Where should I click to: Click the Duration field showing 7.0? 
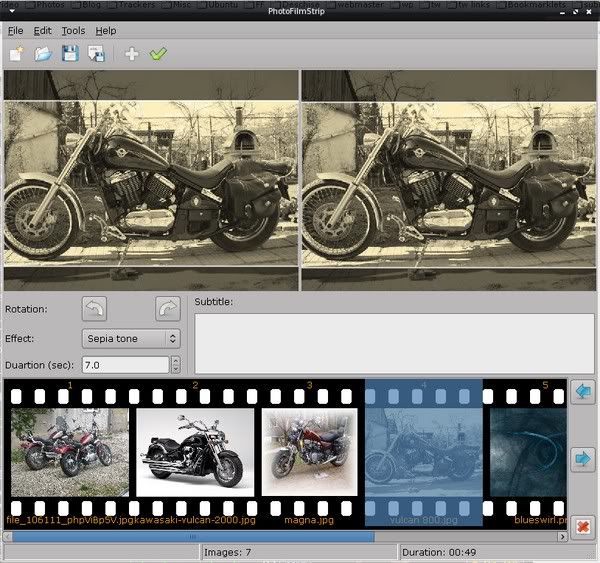coord(125,365)
